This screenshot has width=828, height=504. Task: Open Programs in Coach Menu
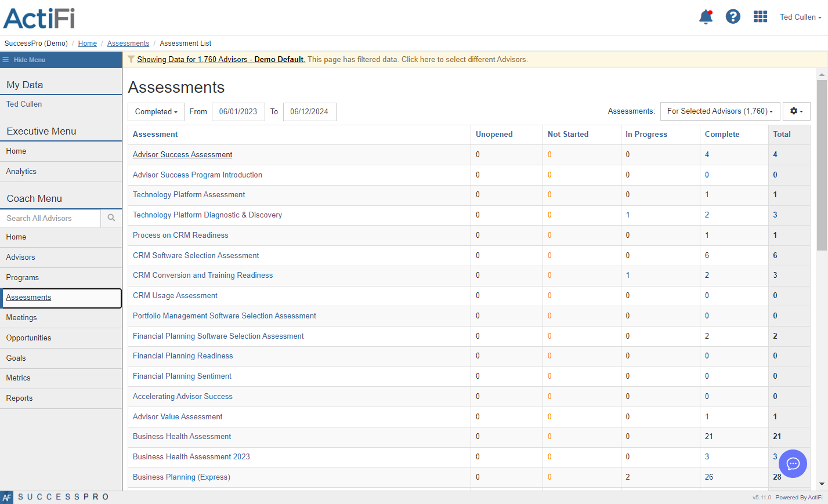pos(61,278)
